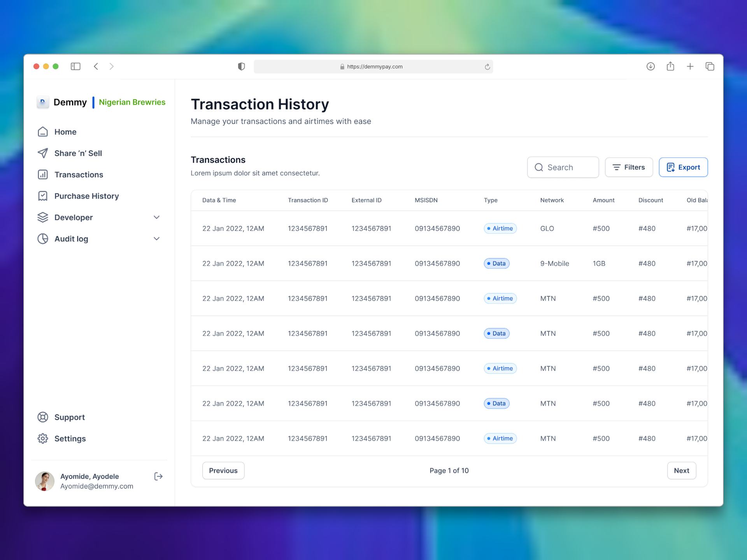Click the Export button
The image size is (747, 560).
tap(683, 167)
